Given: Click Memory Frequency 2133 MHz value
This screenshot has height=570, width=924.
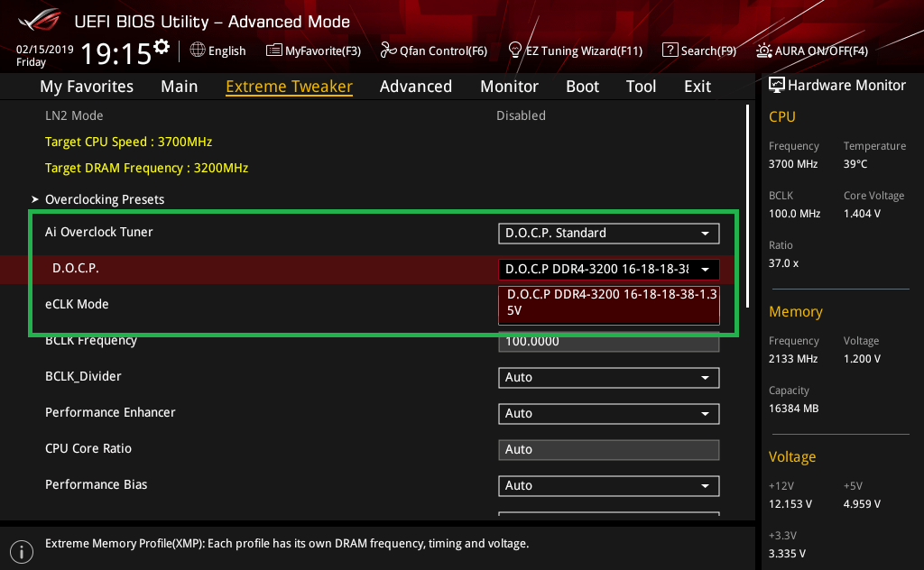Looking at the screenshot, I should click(x=792, y=359).
